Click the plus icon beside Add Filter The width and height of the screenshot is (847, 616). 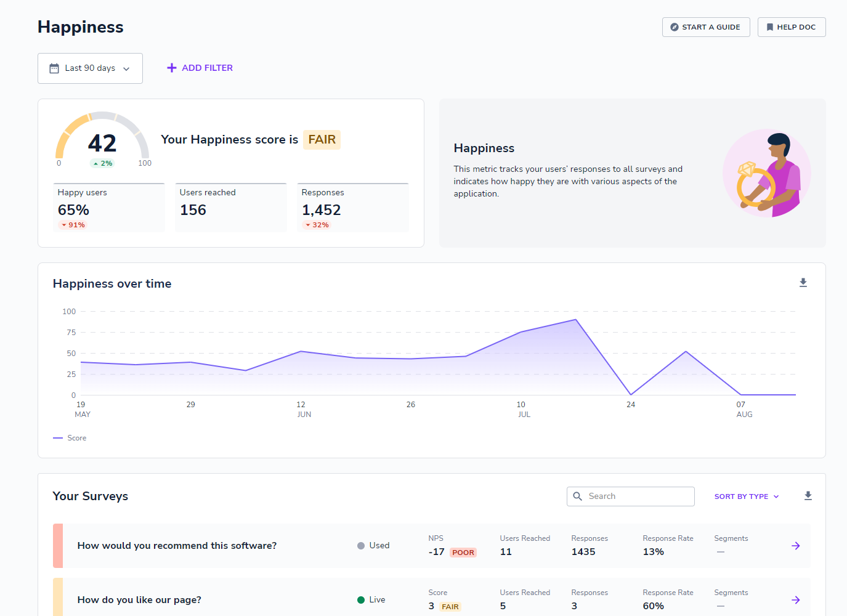[x=172, y=68]
